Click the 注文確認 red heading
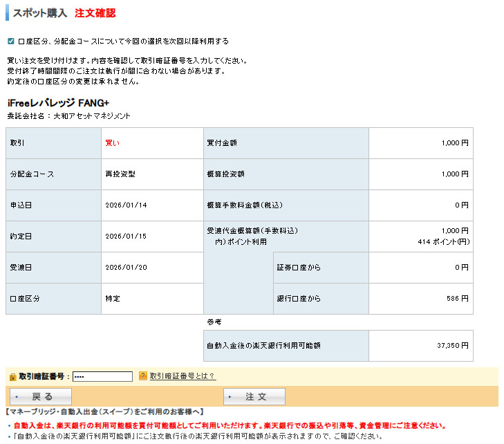504x444 pixels. point(95,13)
